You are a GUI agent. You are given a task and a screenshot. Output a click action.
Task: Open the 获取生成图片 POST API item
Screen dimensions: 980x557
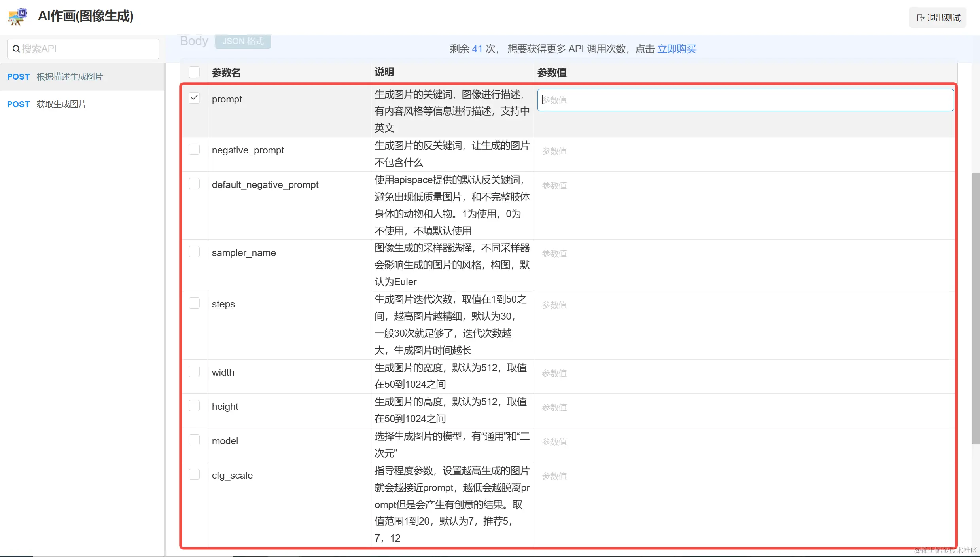[61, 104]
